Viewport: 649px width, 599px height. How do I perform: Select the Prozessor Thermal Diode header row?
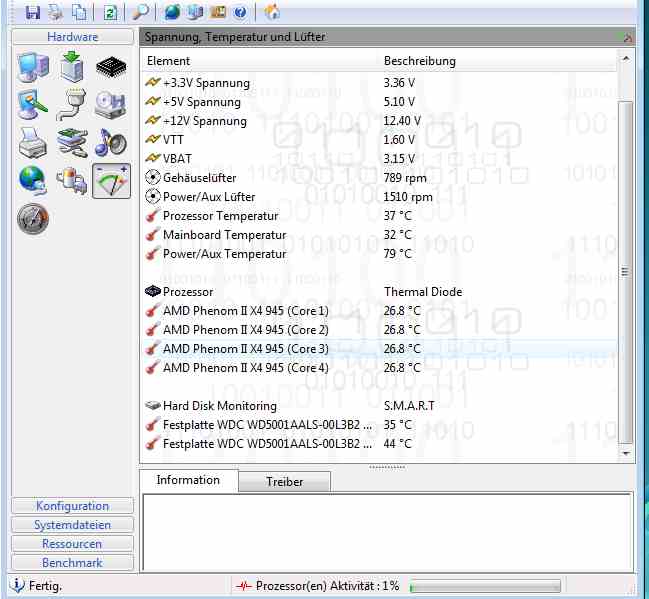click(x=379, y=292)
